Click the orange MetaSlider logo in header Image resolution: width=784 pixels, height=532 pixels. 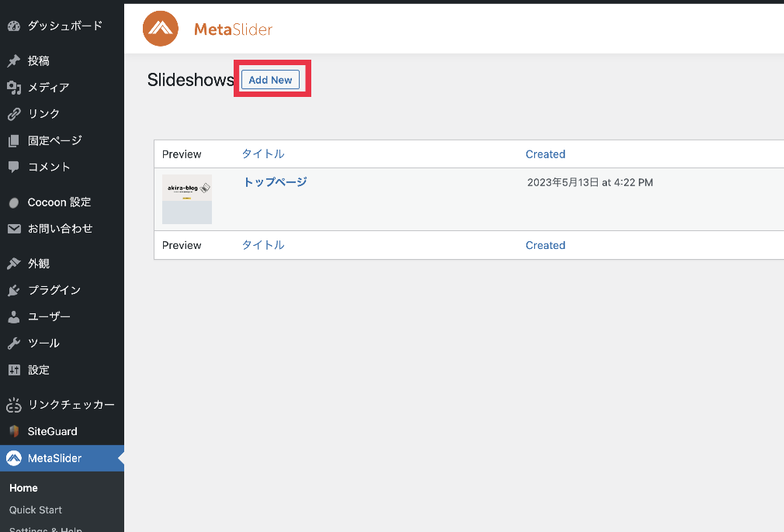tap(161, 29)
